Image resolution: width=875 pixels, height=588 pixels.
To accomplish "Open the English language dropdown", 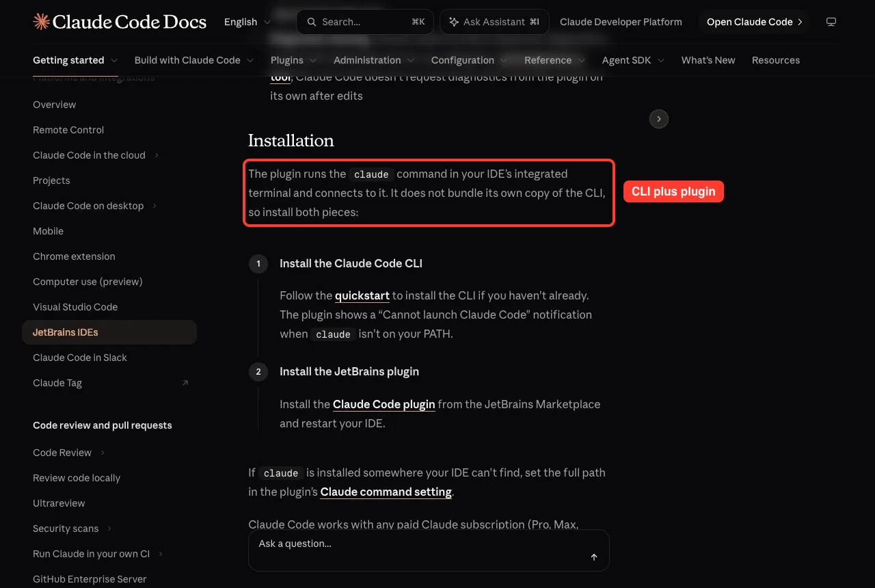I will [x=247, y=22].
